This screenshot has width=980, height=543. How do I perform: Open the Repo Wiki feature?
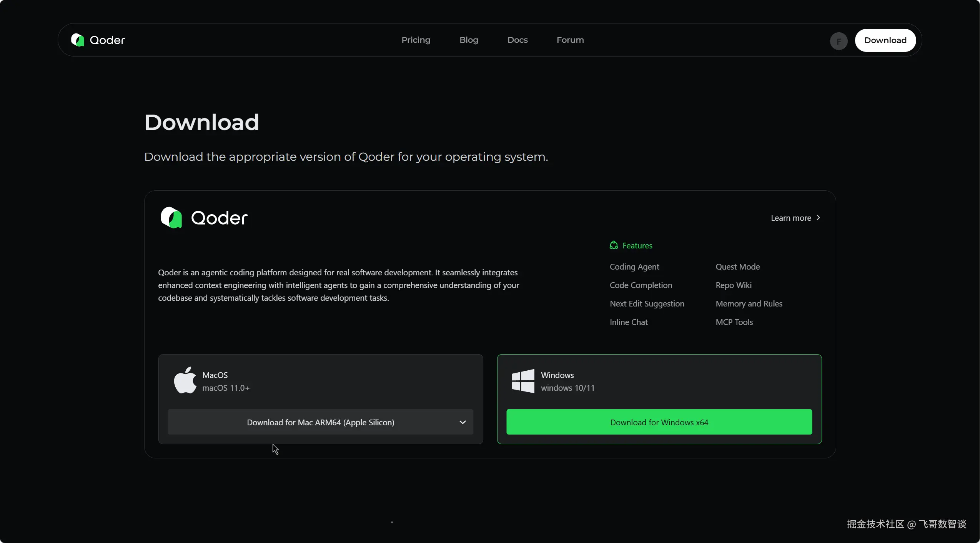pyautogui.click(x=733, y=285)
